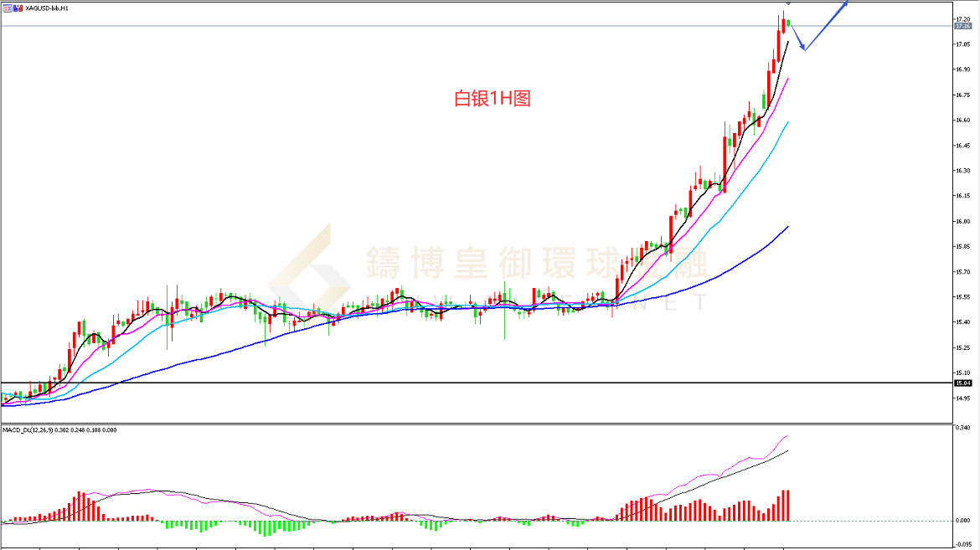Click the gray chart shift triangle marker
980x550 pixels.
pyautogui.click(x=788, y=5)
